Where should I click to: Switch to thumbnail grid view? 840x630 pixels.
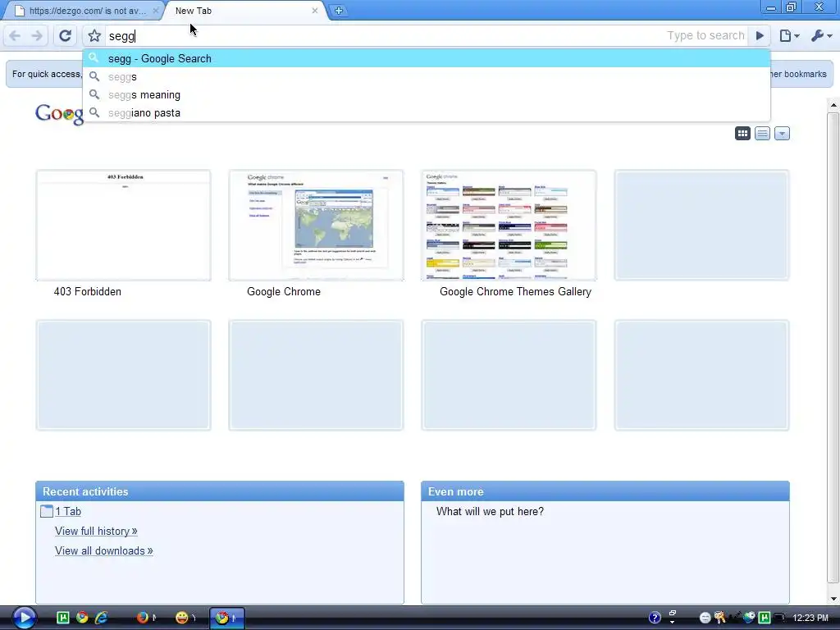[x=742, y=134]
